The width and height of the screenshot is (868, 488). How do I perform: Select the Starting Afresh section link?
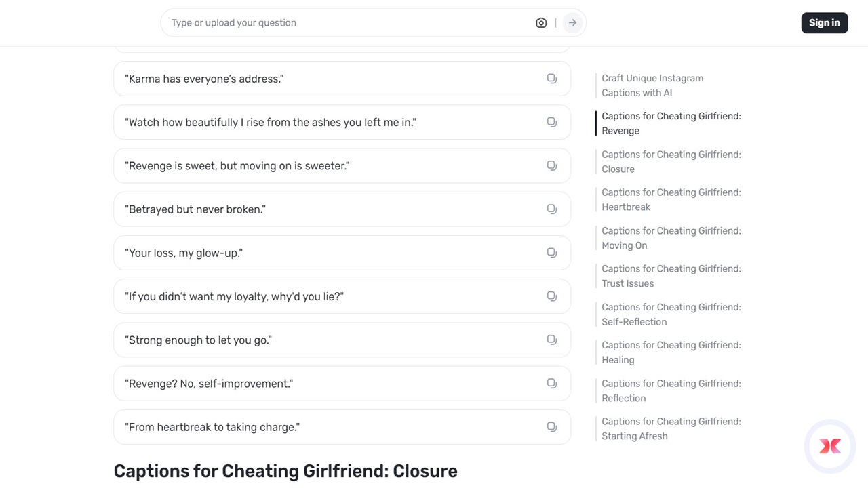pyautogui.click(x=671, y=428)
